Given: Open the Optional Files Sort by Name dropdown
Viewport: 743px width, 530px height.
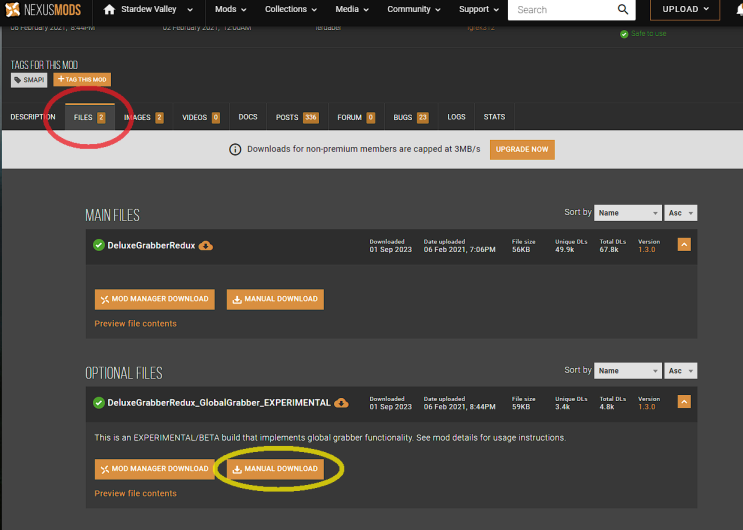Looking at the screenshot, I should coord(627,371).
